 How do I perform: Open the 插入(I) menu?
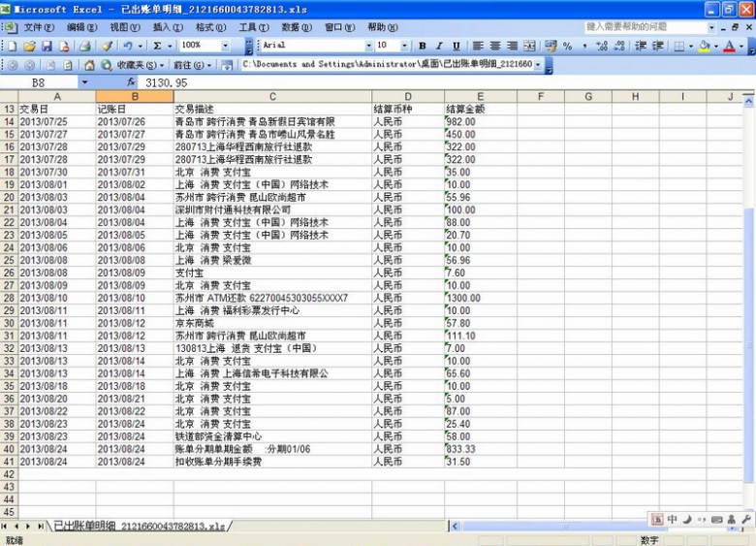click(168, 27)
